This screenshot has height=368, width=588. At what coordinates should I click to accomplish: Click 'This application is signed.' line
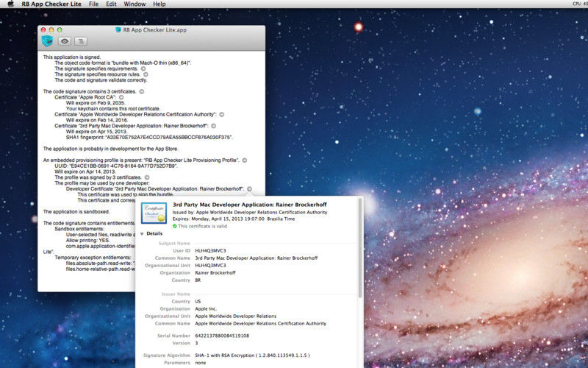click(72, 57)
